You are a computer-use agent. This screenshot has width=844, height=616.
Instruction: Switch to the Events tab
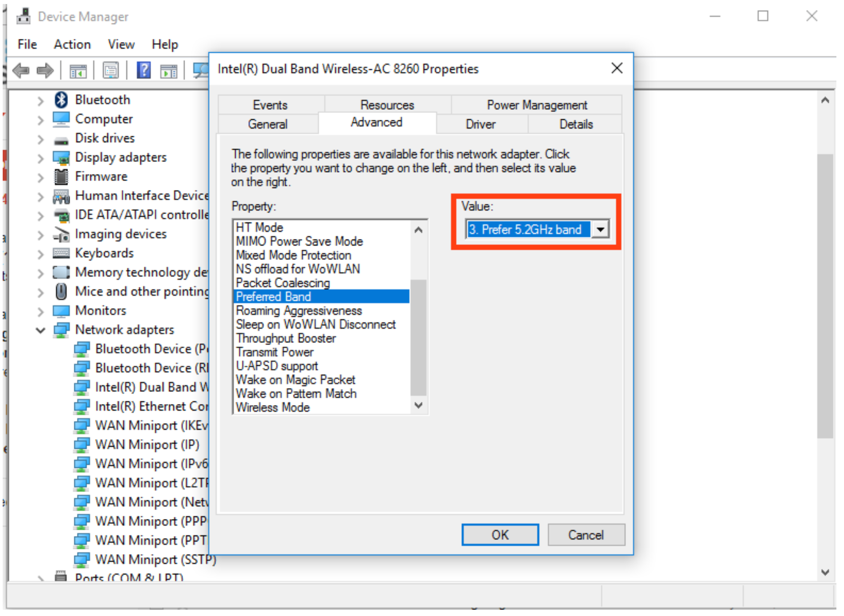pyautogui.click(x=270, y=105)
